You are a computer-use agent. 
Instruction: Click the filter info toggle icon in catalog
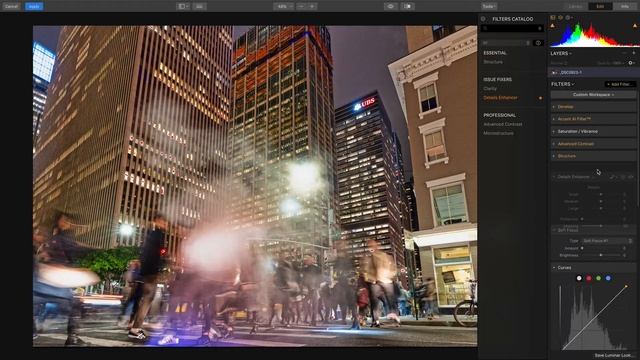538,43
